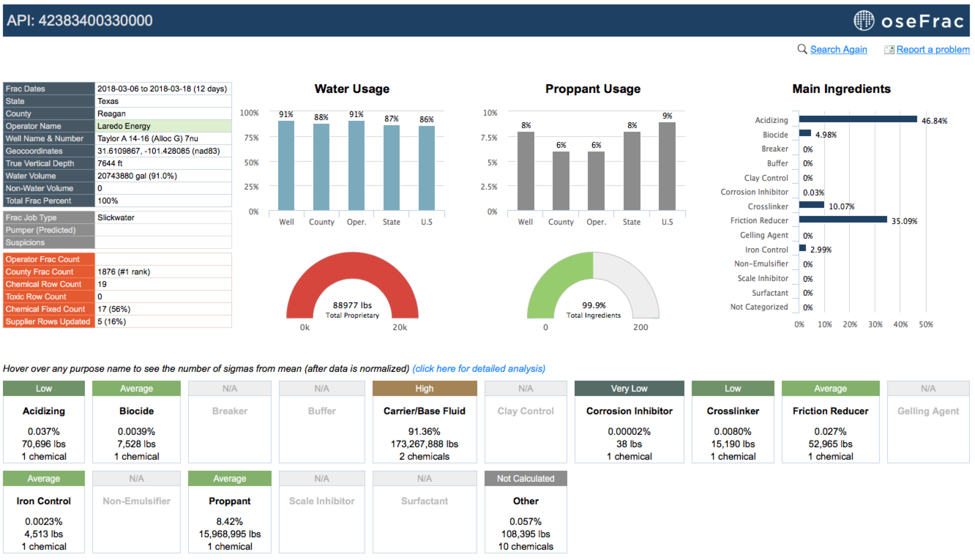Click the U.S bar in Proppant Usage chart
Viewport: 975px width, 560px height.
[x=667, y=166]
